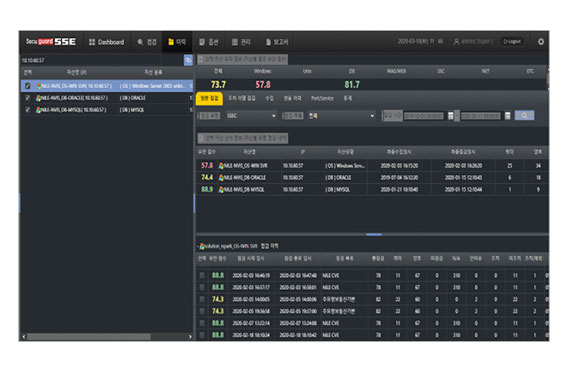
Task: Check the history row starting 2020-02-03 16:46
Action: (202, 276)
